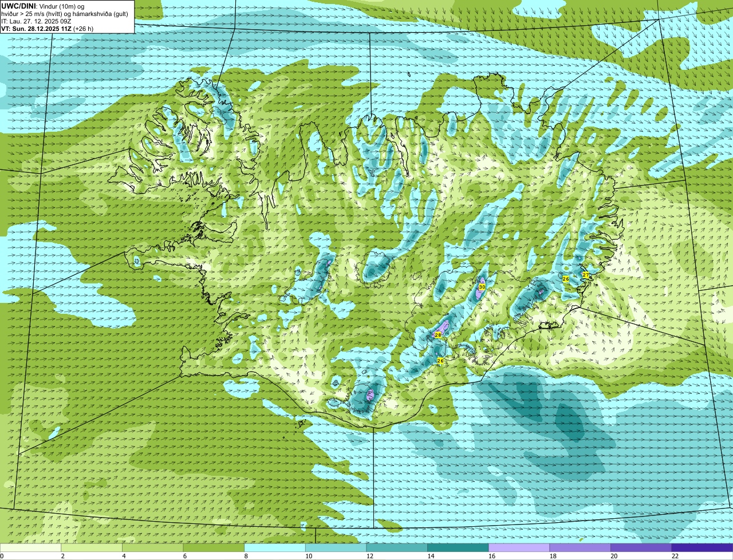Click the '2' scale label
Screen dimensions: 733x560
[x=62, y=556]
